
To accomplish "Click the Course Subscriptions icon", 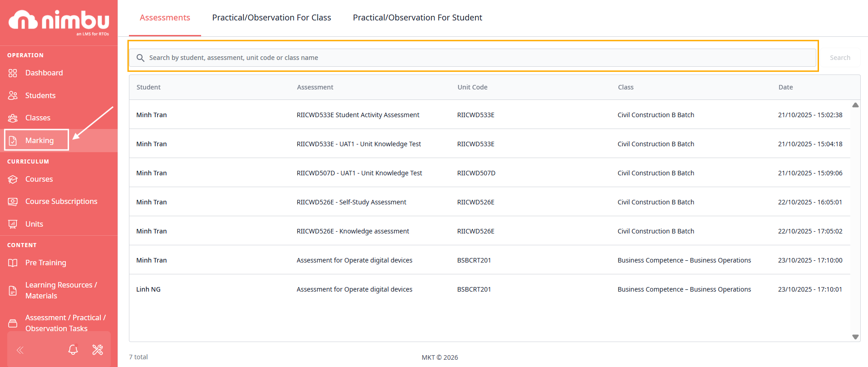I will (x=13, y=202).
